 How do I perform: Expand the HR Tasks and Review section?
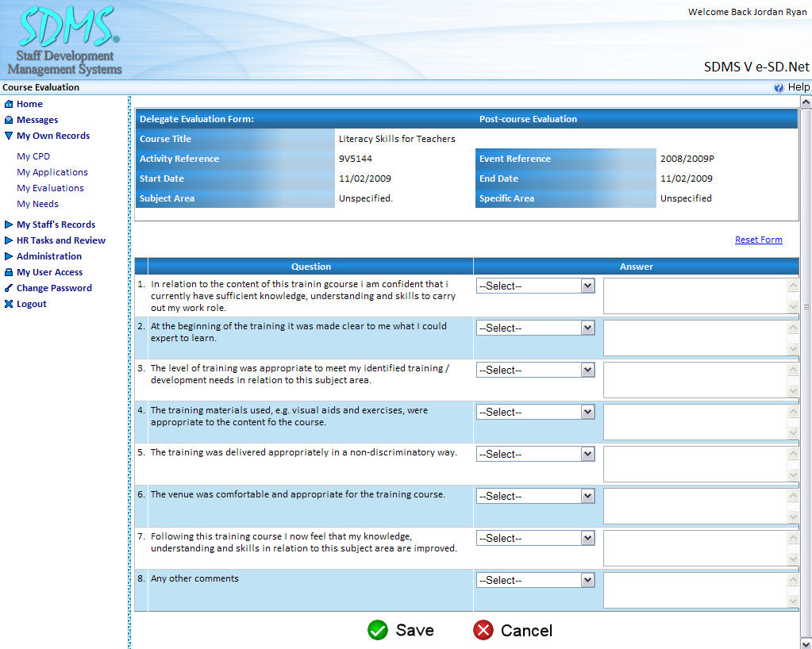coord(8,240)
